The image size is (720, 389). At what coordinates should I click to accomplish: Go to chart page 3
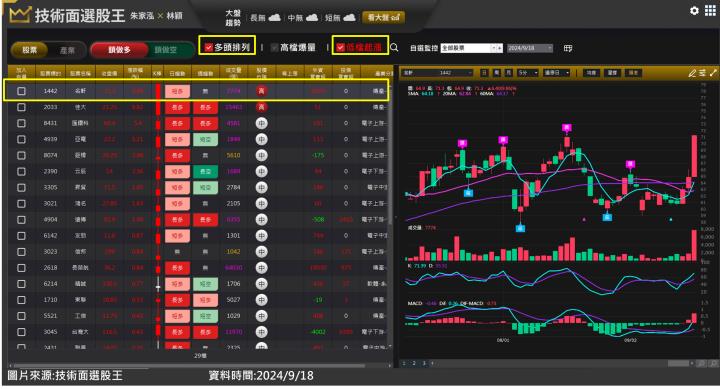click(x=424, y=363)
